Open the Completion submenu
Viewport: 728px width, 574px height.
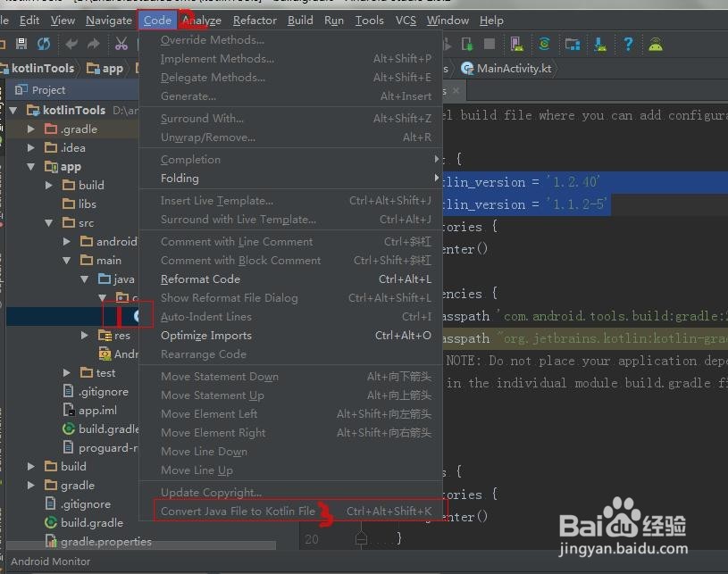(x=291, y=159)
